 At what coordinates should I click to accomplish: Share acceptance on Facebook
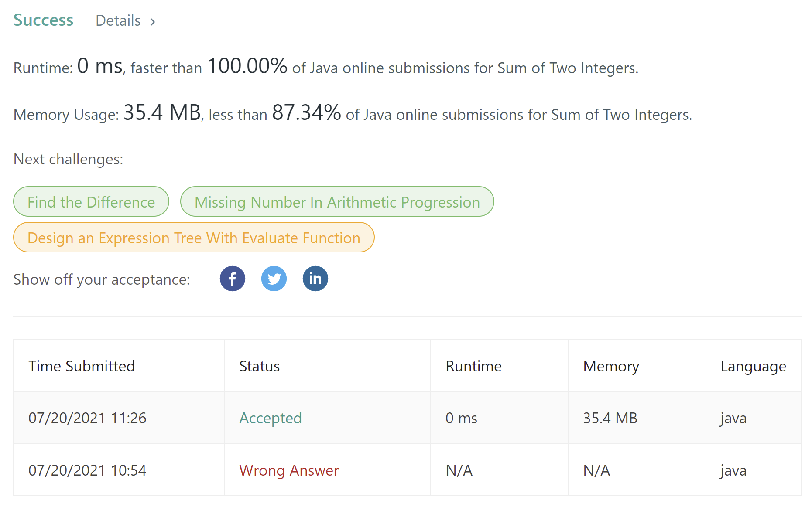[232, 279]
